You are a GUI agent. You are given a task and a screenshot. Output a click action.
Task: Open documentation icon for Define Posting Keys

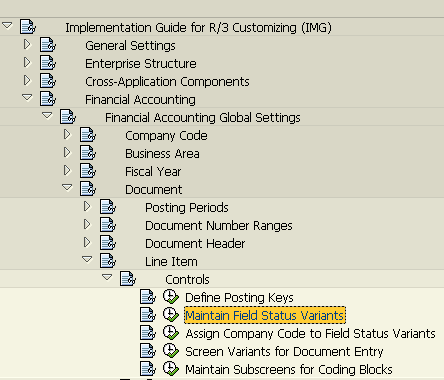tap(148, 297)
